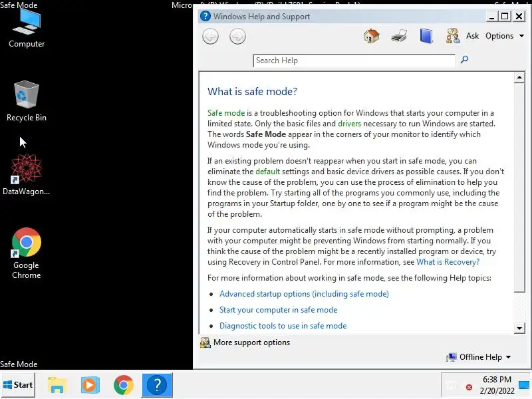
Task: Go forward using the Forward arrow
Action: [237, 37]
